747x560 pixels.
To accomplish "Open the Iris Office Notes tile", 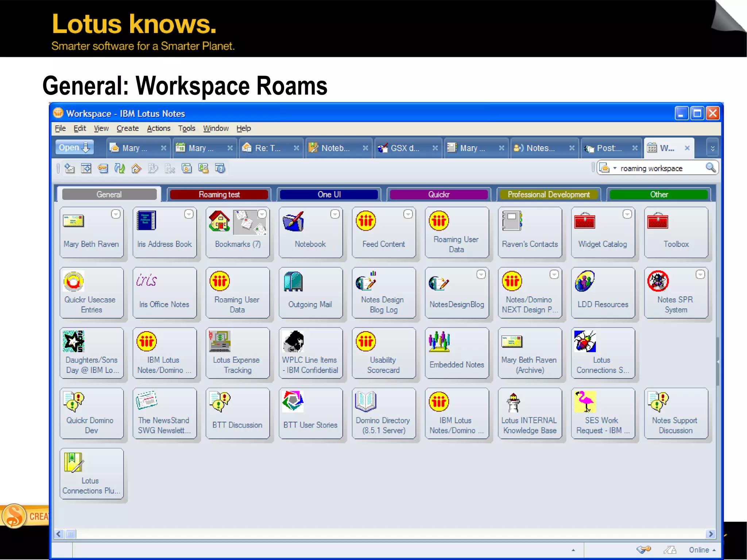I will [165, 293].
